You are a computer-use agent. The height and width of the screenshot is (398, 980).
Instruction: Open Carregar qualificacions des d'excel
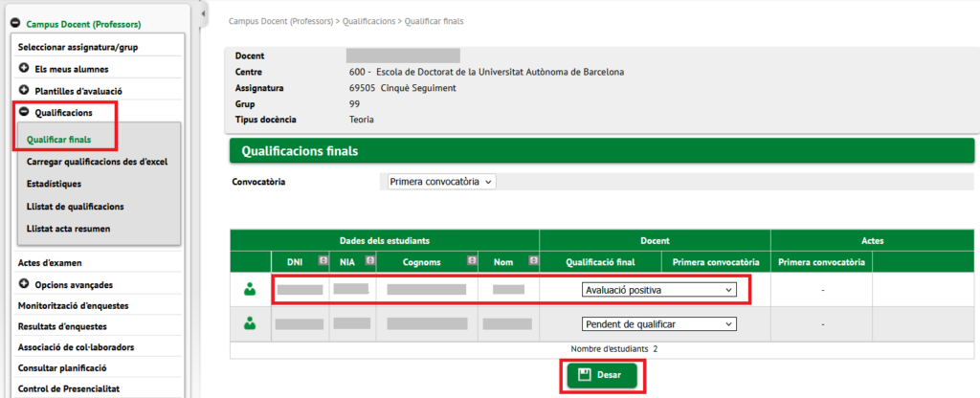[x=97, y=162]
